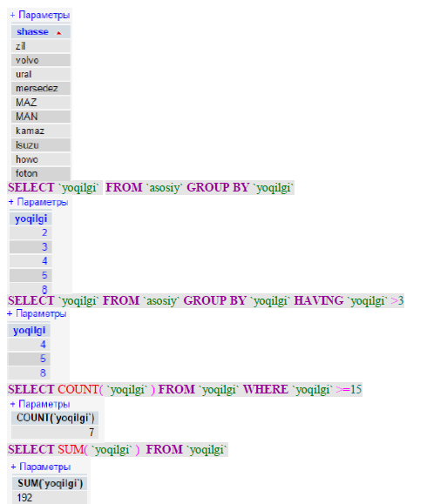Open Параметры under the SUM query
The height and width of the screenshot is (504, 427).
41,467
